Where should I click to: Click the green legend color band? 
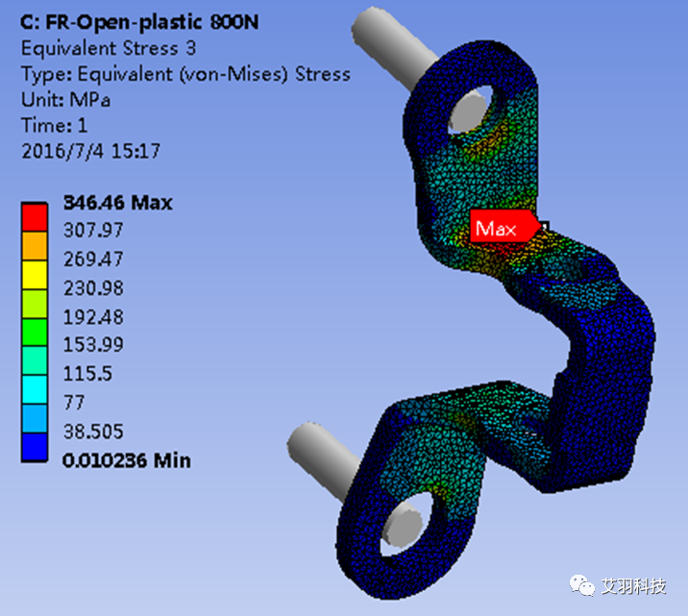tap(35, 333)
